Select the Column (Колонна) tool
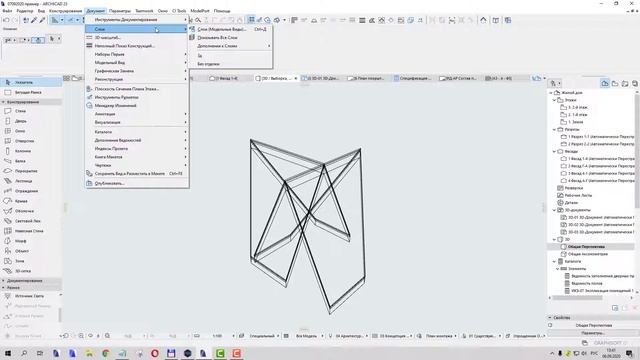Viewport: 640px width, 360px height. (x=31, y=151)
